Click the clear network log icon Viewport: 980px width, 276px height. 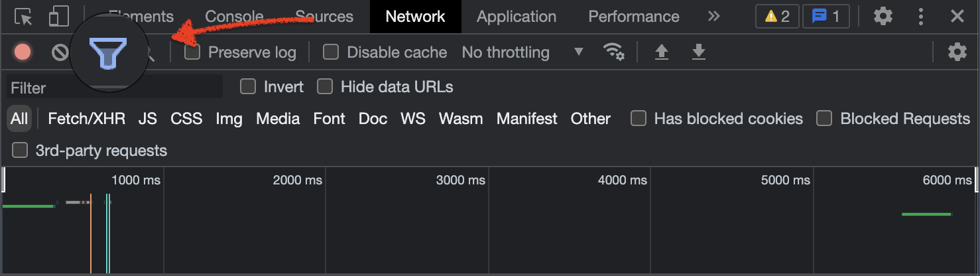(60, 52)
